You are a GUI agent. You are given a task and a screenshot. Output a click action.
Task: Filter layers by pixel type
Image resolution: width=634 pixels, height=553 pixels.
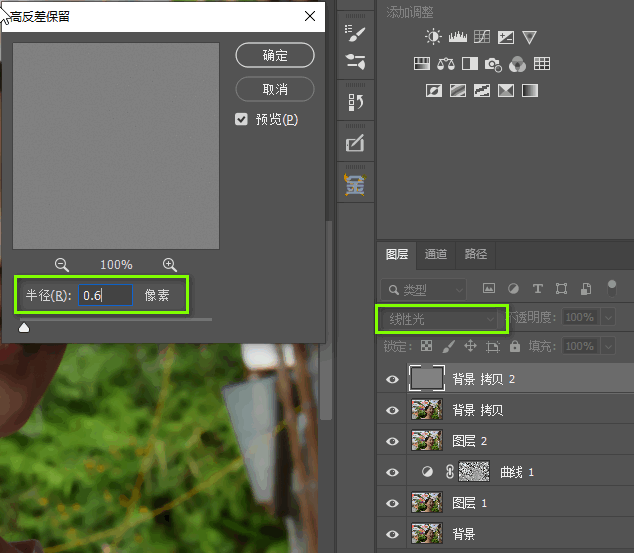click(x=489, y=289)
